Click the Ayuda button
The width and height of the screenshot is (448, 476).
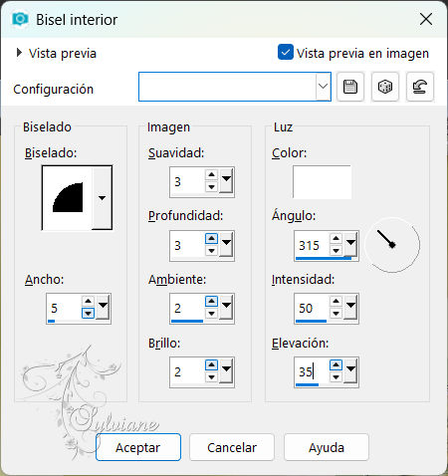[x=327, y=447]
